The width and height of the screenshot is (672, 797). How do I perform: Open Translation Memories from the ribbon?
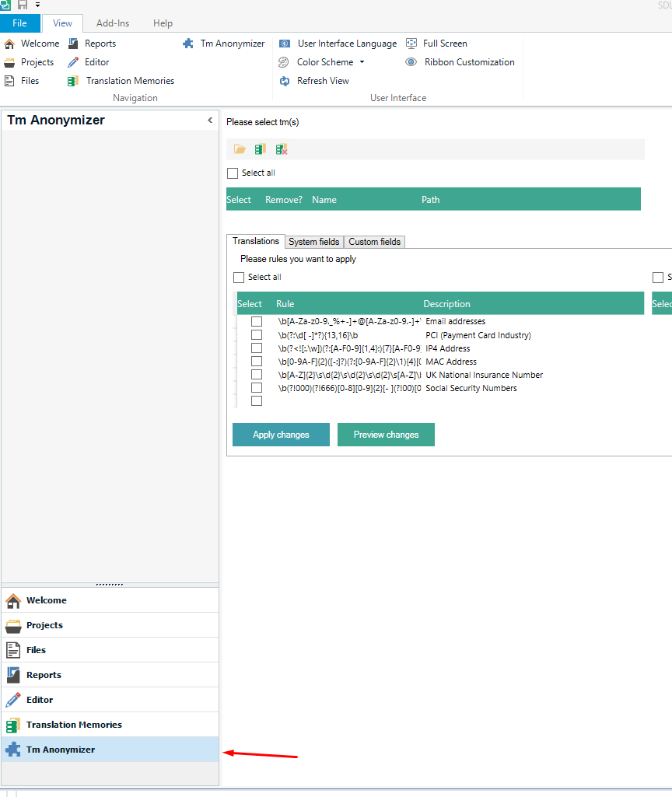coord(121,81)
